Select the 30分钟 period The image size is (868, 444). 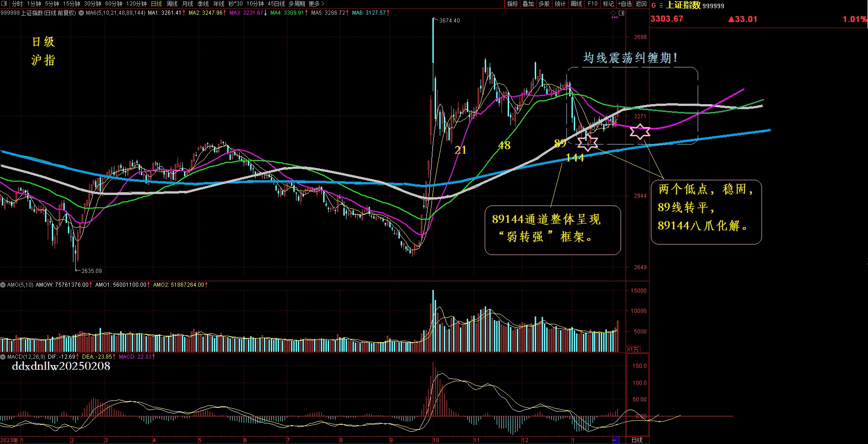[93, 4]
